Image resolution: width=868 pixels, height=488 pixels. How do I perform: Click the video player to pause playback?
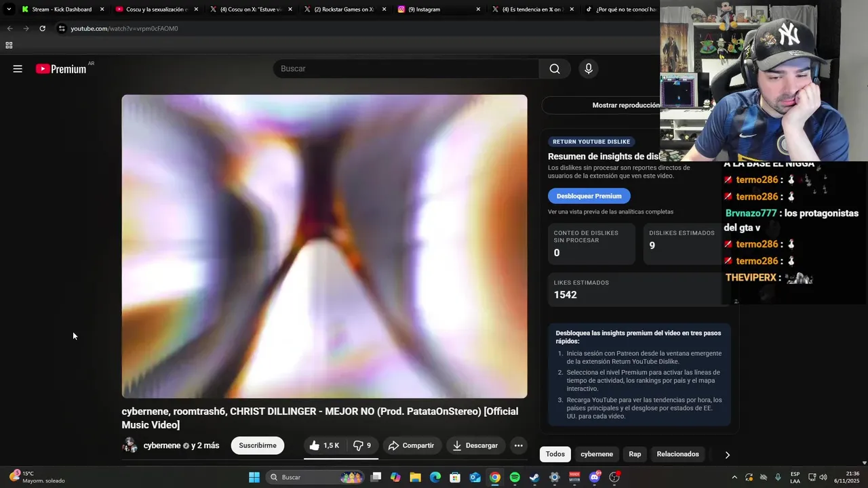[324, 246]
